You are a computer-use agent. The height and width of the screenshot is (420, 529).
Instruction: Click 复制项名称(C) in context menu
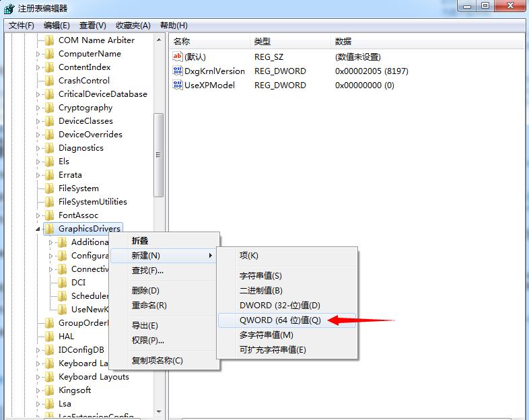click(157, 361)
